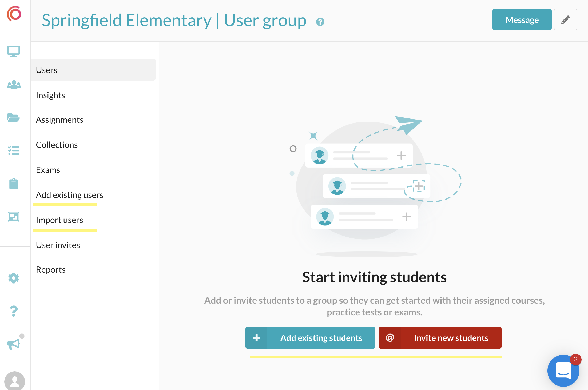Open the monitor dashboard icon in sidebar
Viewport: 588px width, 390px height.
(x=14, y=51)
